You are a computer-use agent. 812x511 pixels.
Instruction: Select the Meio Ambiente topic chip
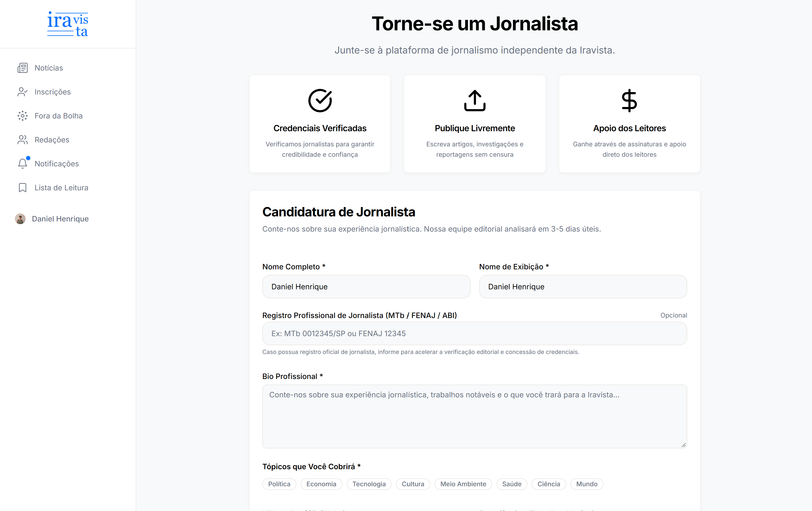(x=463, y=484)
